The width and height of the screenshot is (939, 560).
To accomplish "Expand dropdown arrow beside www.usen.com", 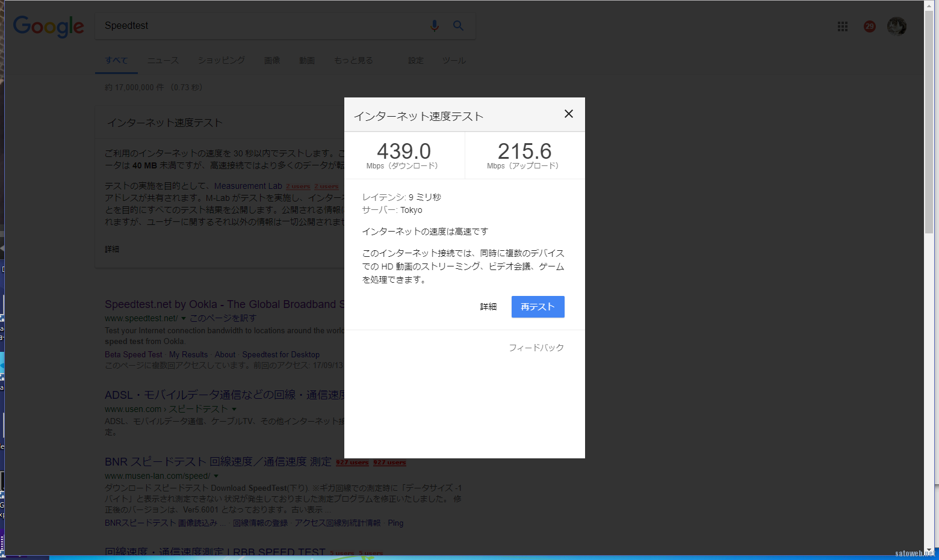I will tap(234, 409).
